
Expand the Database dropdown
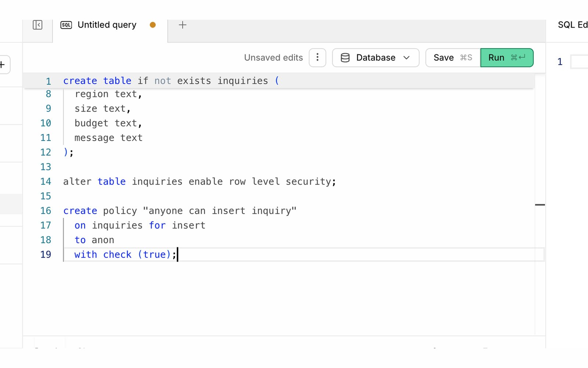[376, 58]
